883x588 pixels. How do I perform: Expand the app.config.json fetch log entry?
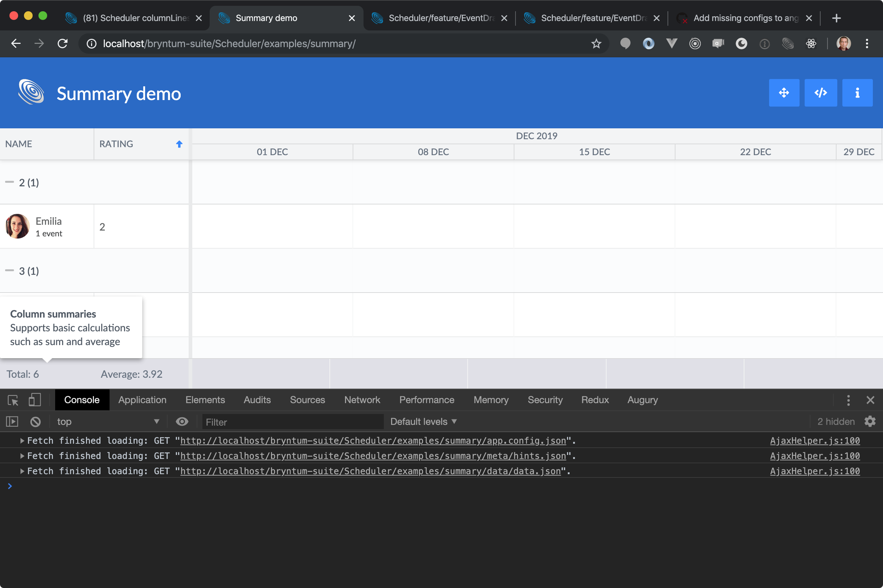click(x=22, y=440)
